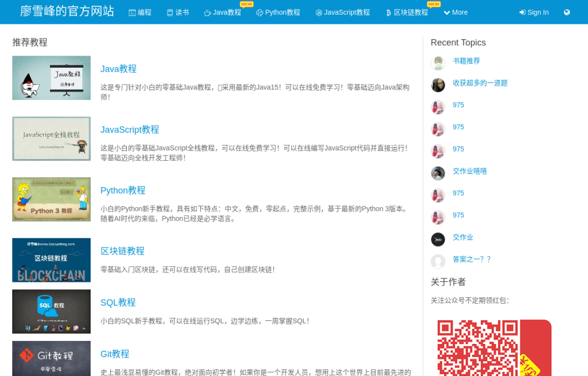Open the 答案之一?? topic link
588x376 pixels.
(x=472, y=259)
